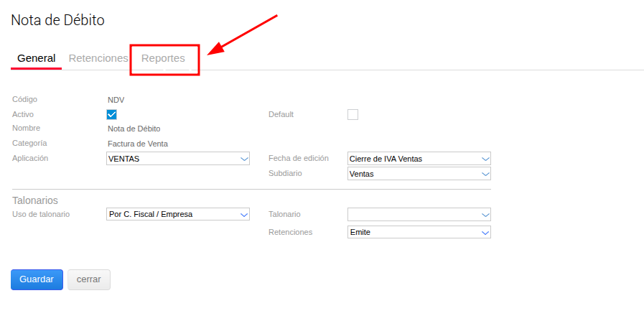Open the Retenciones tab
This screenshot has width=644, height=311.
click(98, 58)
